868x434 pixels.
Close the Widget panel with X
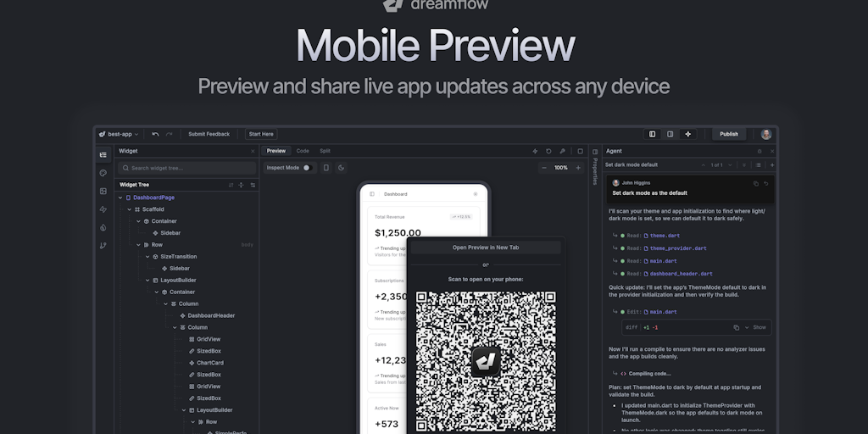tap(253, 151)
